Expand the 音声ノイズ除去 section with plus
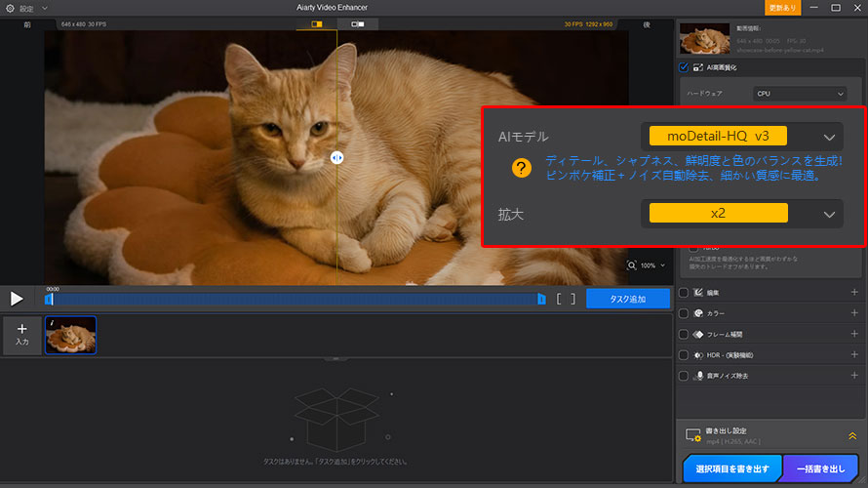 [x=854, y=376]
